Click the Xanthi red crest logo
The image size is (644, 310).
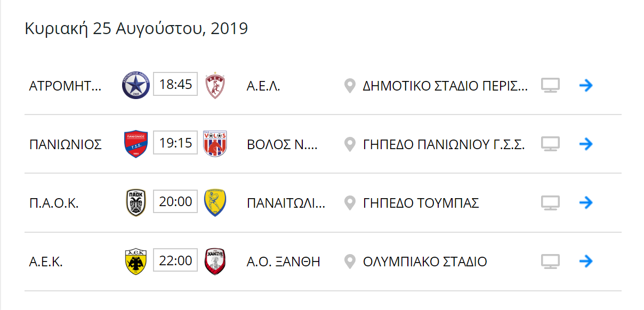pyautogui.click(x=215, y=262)
